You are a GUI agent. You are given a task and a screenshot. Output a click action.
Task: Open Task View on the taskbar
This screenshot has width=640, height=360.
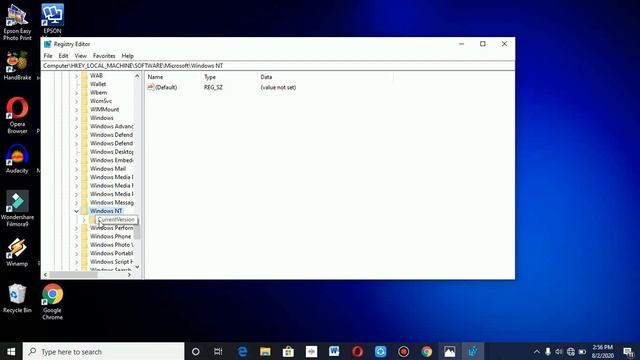218,351
